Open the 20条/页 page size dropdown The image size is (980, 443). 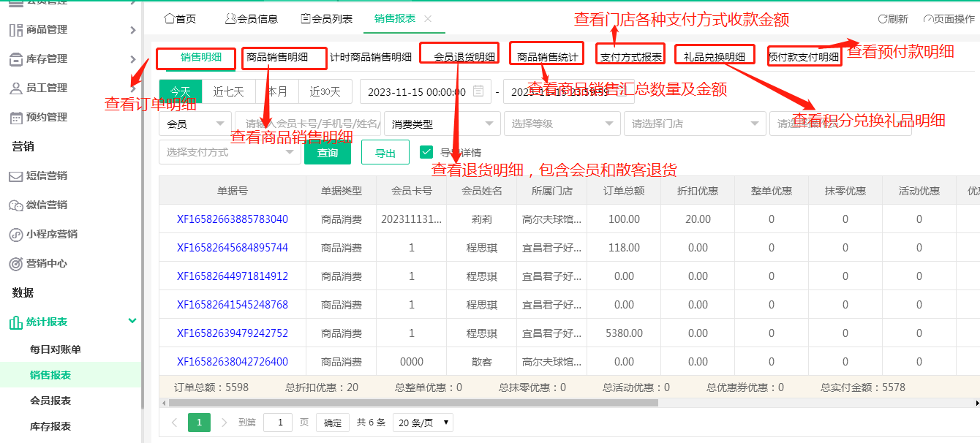point(423,422)
